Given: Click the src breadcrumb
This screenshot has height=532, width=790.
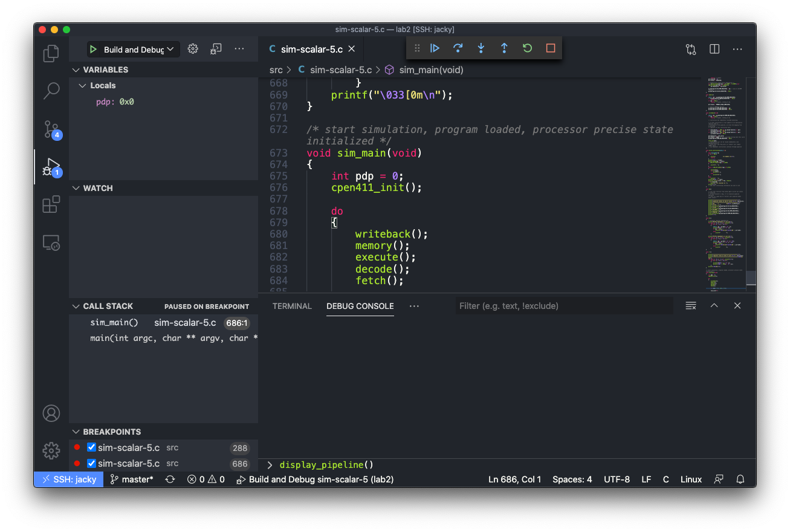Looking at the screenshot, I should [x=276, y=70].
